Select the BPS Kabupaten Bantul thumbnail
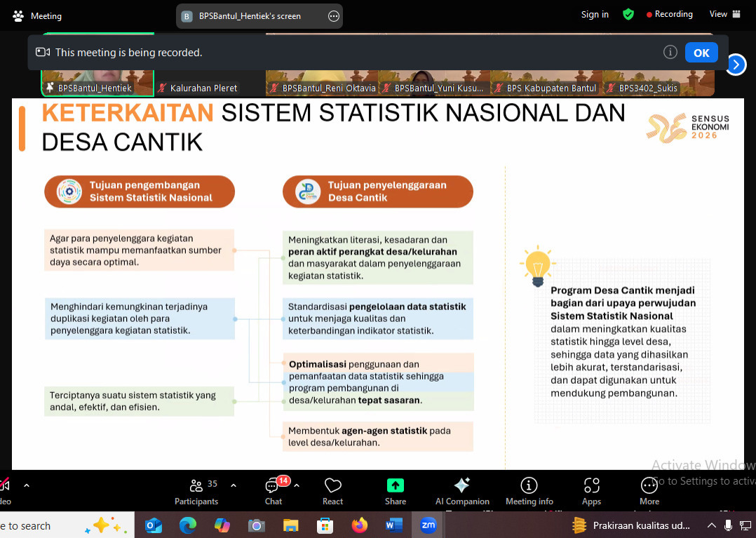This screenshot has height=538, width=756. (546, 82)
